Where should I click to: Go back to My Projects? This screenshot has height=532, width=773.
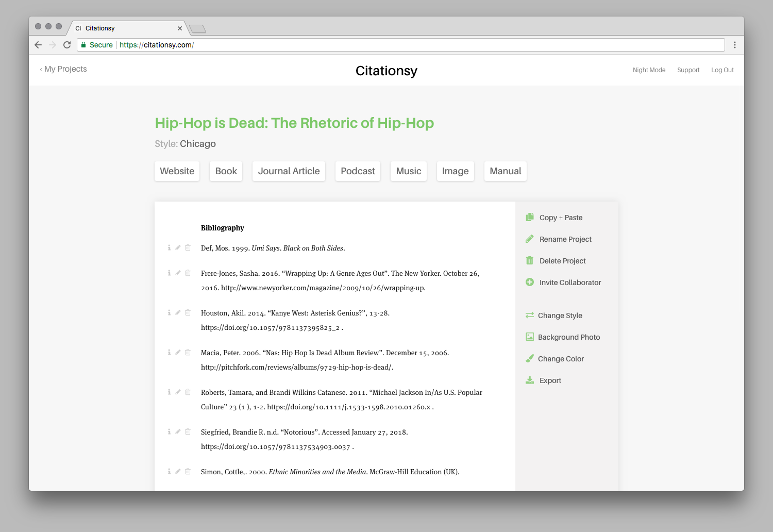[x=63, y=69]
